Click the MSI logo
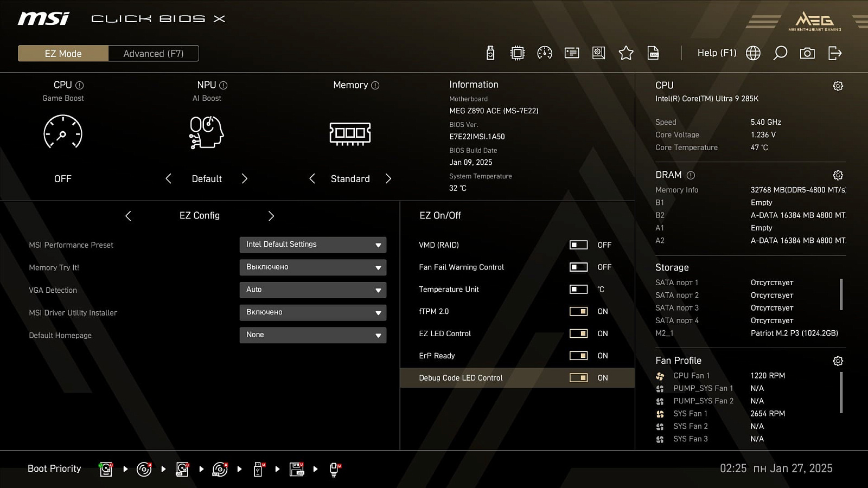This screenshot has width=868, height=488. click(x=43, y=18)
